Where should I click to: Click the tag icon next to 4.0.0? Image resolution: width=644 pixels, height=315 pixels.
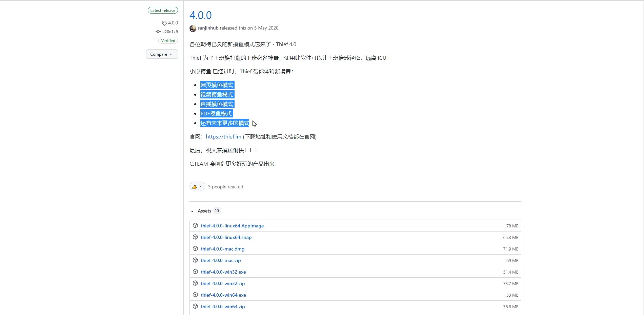(164, 23)
